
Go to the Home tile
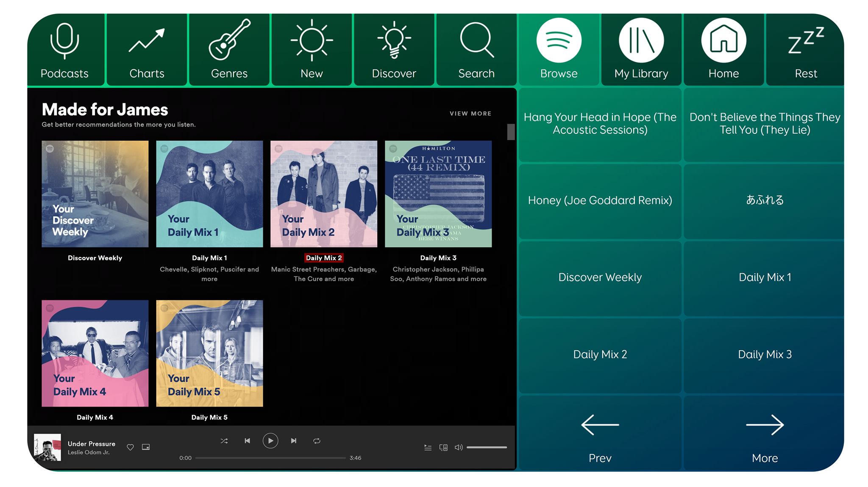click(x=723, y=50)
